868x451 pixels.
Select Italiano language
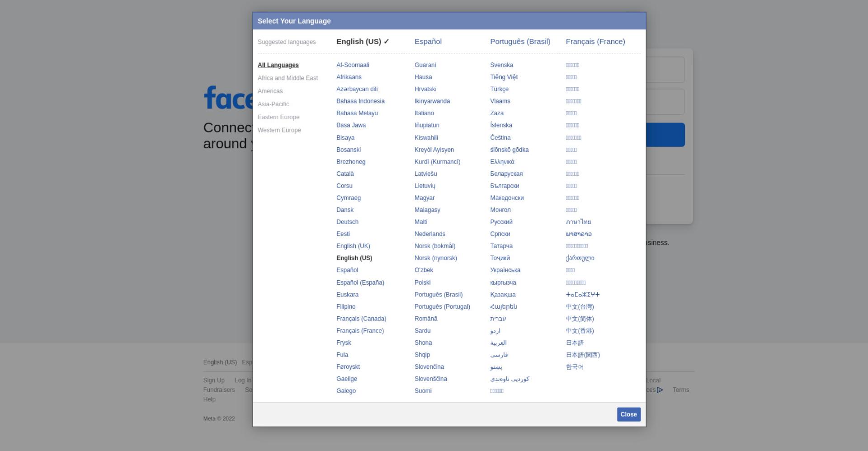(424, 113)
